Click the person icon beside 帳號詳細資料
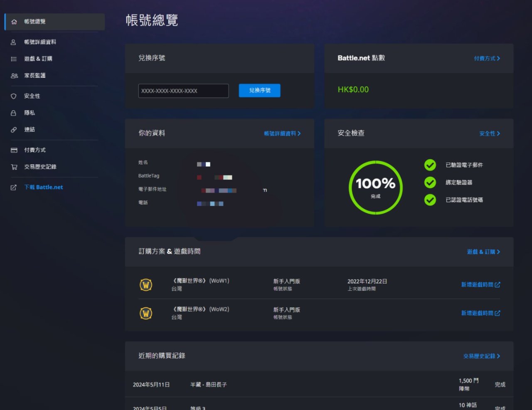The image size is (532, 410). click(14, 42)
